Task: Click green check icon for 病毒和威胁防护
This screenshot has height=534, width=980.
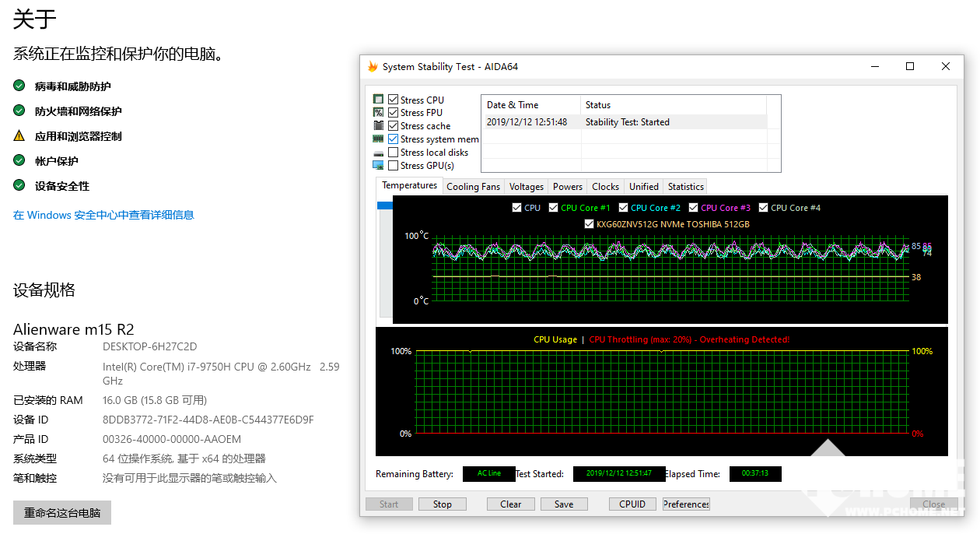Action: point(19,86)
